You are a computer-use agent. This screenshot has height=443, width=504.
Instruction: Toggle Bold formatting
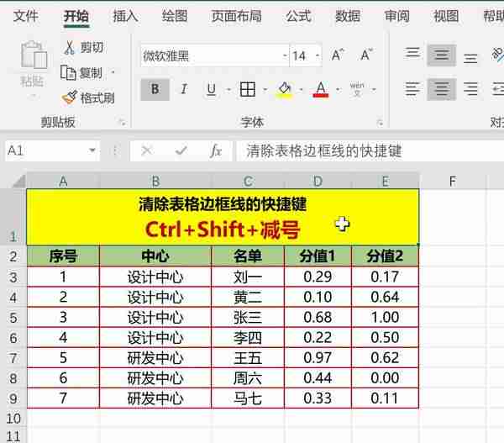point(155,89)
